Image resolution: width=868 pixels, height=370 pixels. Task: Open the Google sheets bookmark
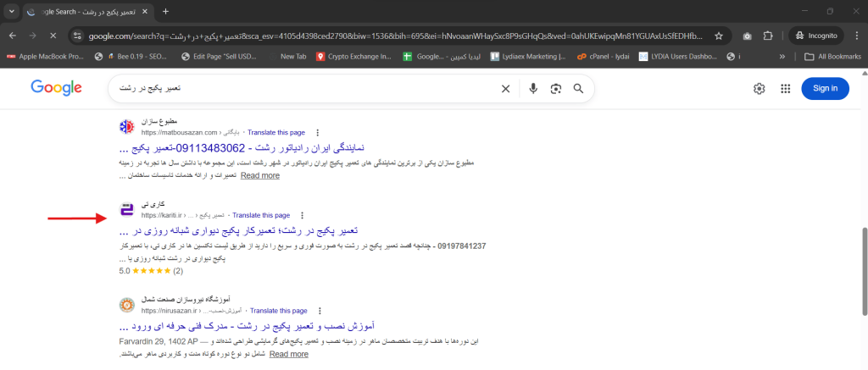(442, 57)
